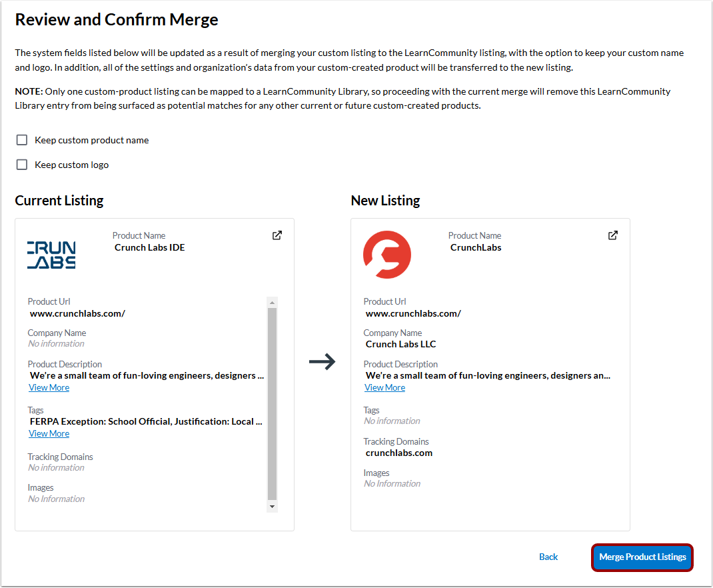This screenshot has height=588, width=713.
Task: Click the external-link icon on Current Listing card
Action: point(277,235)
